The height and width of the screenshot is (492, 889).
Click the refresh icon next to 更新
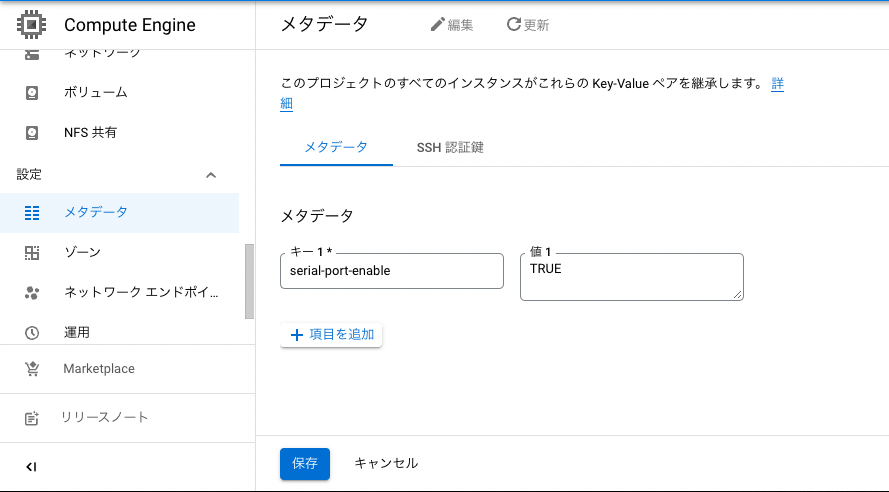514,24
